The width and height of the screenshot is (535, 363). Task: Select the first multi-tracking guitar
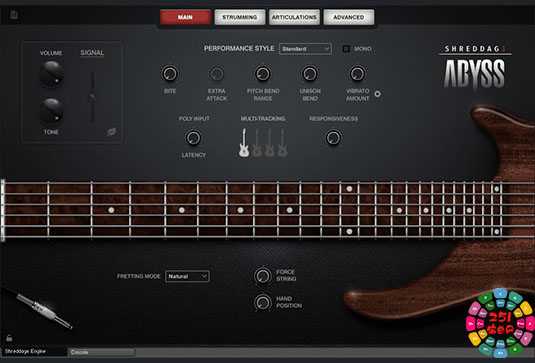tap(244, 143)
